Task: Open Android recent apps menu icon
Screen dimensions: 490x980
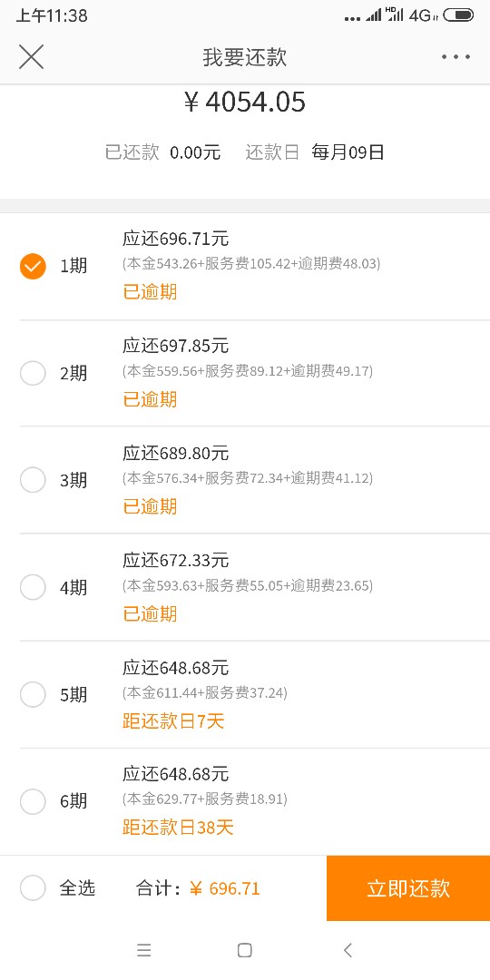Action: 143,950
